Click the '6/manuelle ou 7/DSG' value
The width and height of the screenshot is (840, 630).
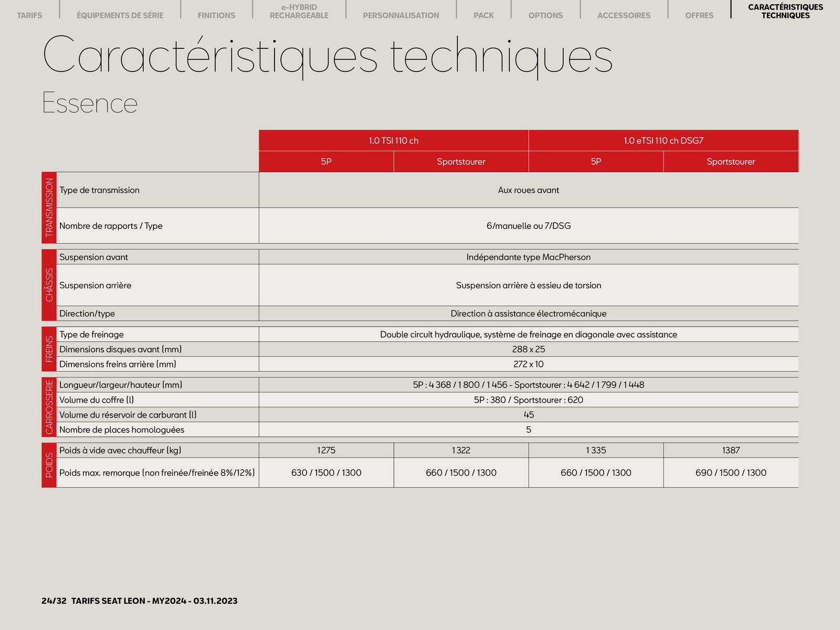[x=528, y=225]
